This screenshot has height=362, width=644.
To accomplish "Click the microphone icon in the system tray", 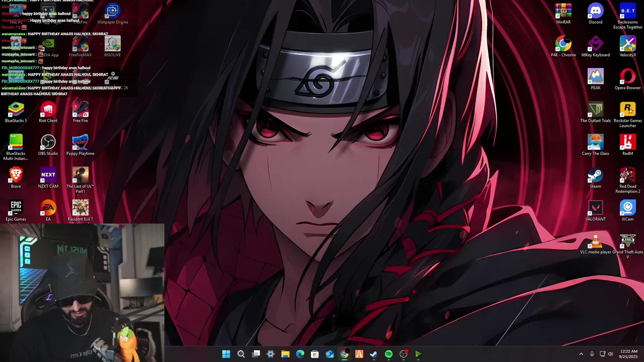I will click(x=592, y=354).
